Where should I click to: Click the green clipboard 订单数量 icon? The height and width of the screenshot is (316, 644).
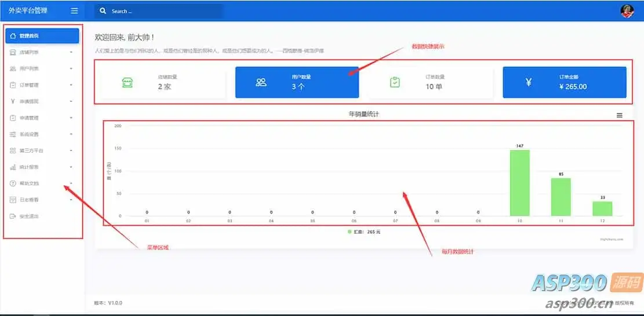(395, 82)
